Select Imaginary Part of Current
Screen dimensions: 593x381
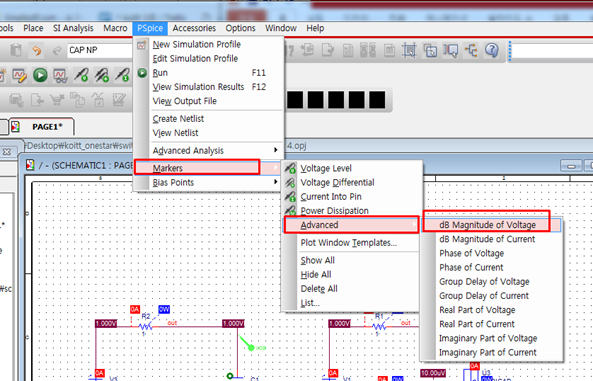click(487, 353)
